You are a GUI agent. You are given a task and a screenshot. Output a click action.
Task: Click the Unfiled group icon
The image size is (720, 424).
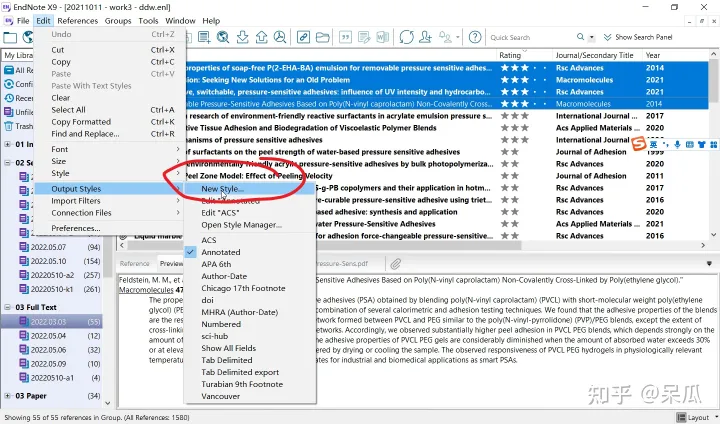click(8, 112)
